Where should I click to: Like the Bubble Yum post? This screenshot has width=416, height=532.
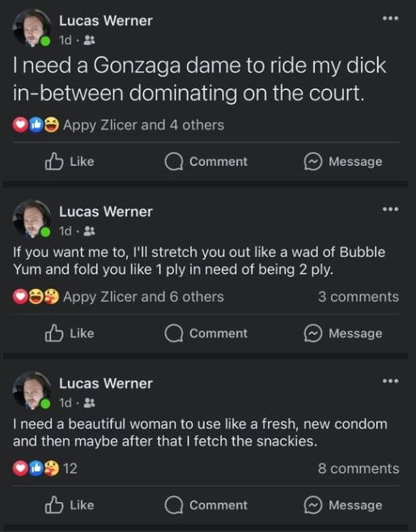click(70, 333)
